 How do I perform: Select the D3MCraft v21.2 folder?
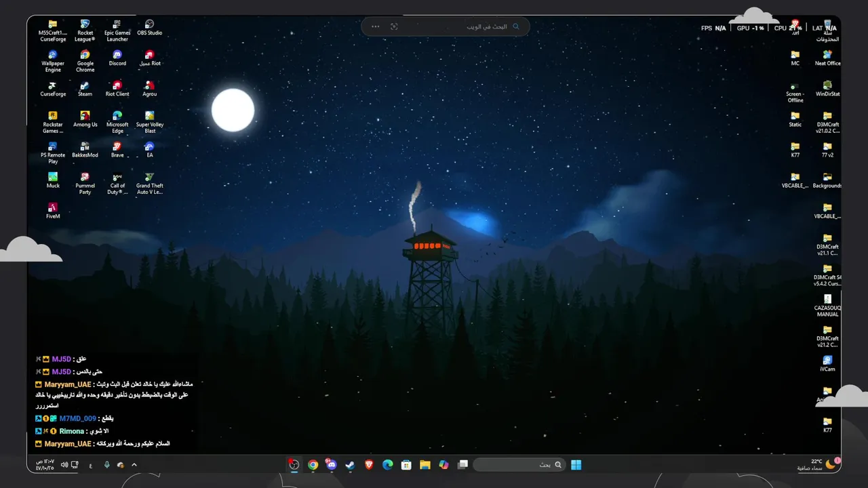coord(827,335)
